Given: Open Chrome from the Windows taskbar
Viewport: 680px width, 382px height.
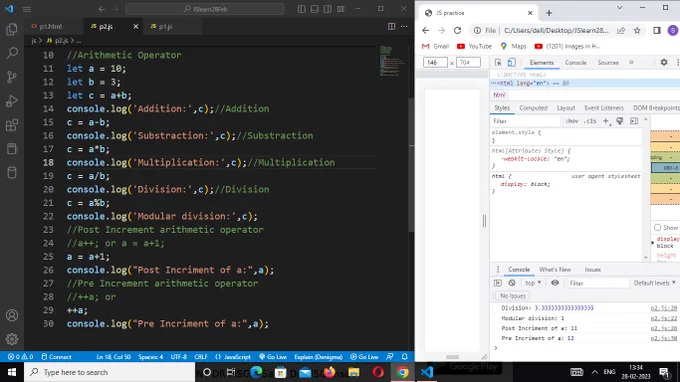Looking at the screenshot, I should (402, 372).
